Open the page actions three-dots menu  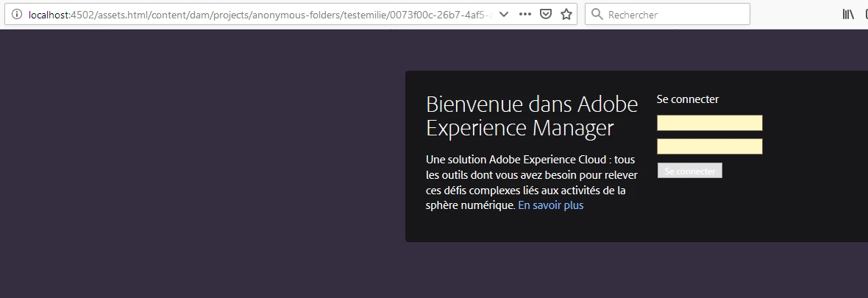tap(525, 15)
